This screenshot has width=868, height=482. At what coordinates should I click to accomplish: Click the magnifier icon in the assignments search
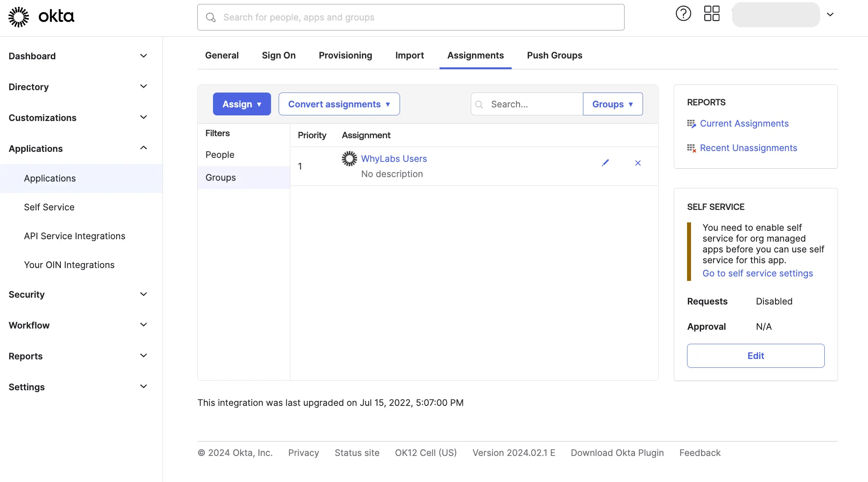coord(479,104)
